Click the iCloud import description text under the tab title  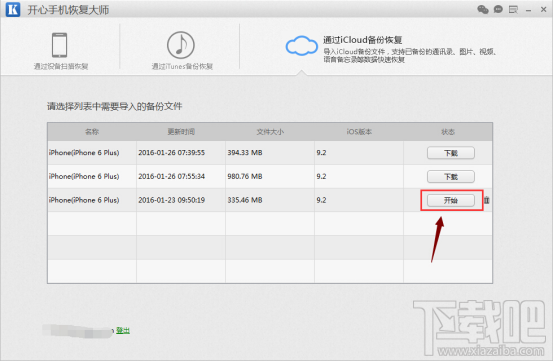click(410, 56)
